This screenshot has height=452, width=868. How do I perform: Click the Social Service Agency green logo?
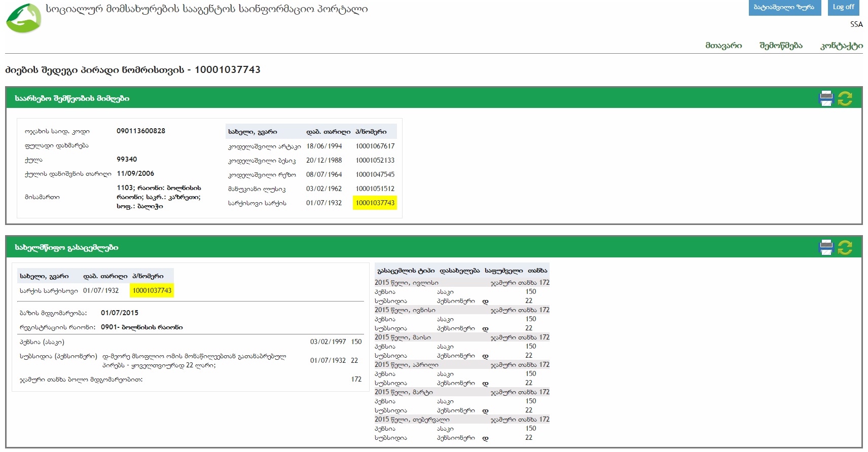[23, 19]
